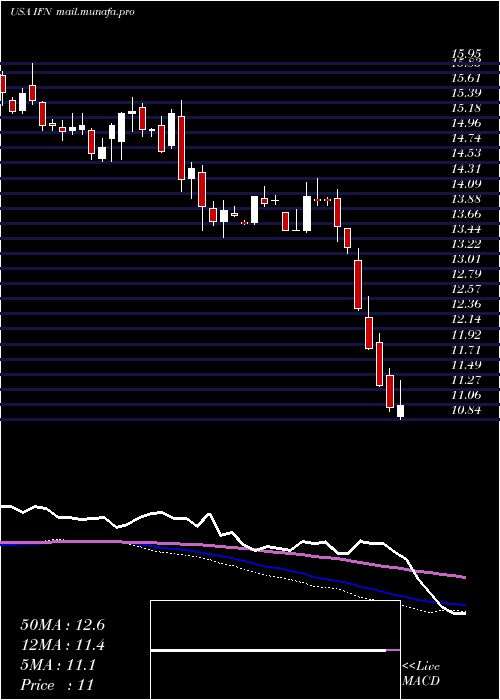Select the 12.79 price axis label
This screenshot has height=700, width=500.
[466, 274]
